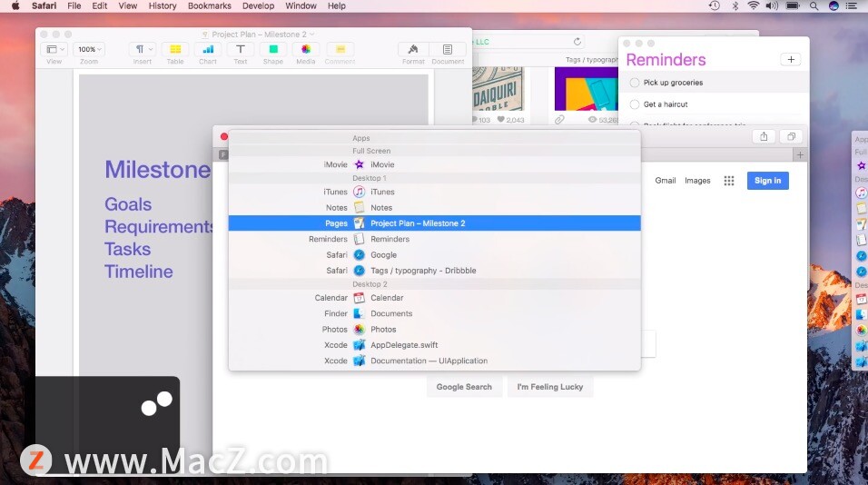Click the Shape tool in Pages toolbar
The image size is (868, 485).
click(273, 49)
